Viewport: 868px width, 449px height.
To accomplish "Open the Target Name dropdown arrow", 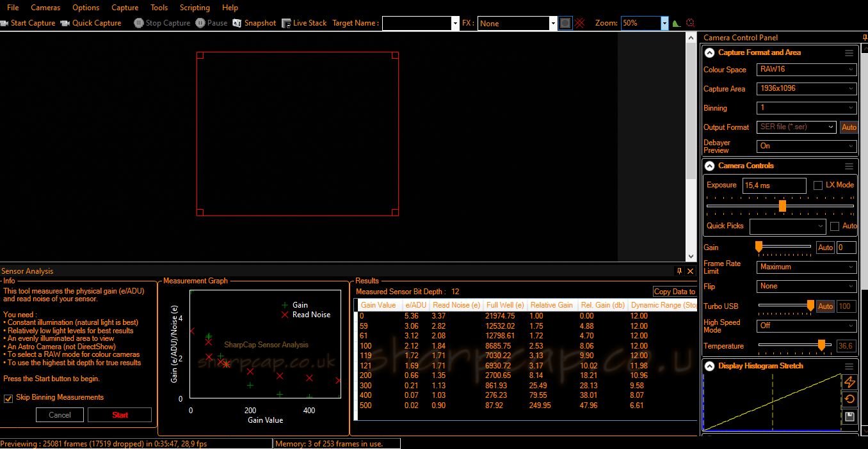I will click(455, 23).
